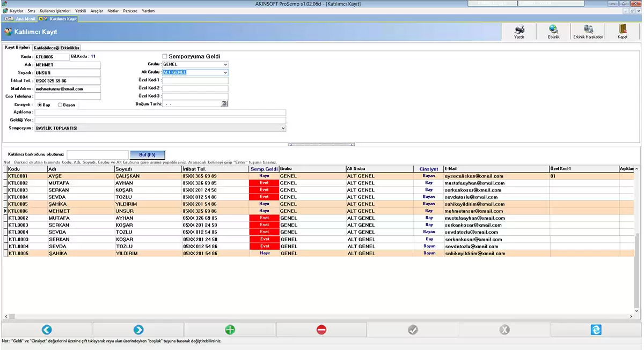The height and width of the screenshot is (350, 644).
Task: Open Etkinlik Hareketleri toolbar icon
Action: click(x=588, y=31)
